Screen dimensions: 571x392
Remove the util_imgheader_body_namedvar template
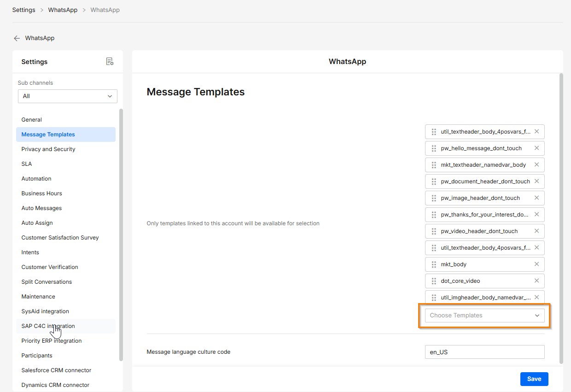click(x=536, y=298)
